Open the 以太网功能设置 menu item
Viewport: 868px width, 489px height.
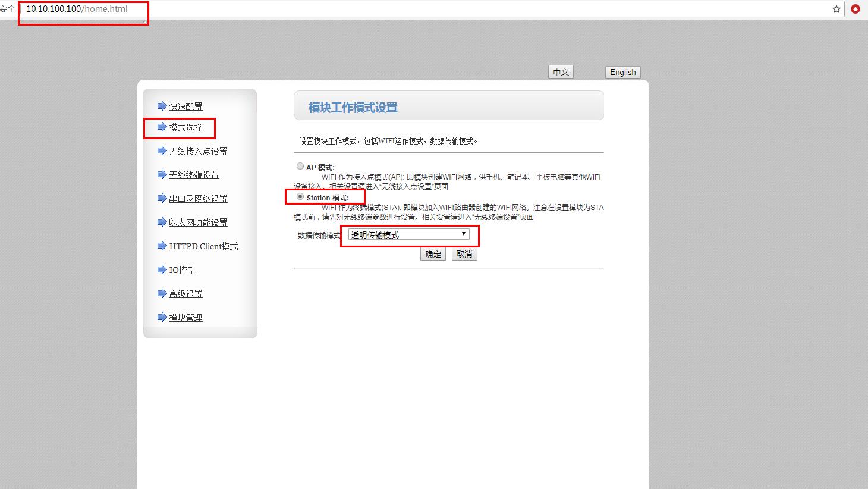198,222
